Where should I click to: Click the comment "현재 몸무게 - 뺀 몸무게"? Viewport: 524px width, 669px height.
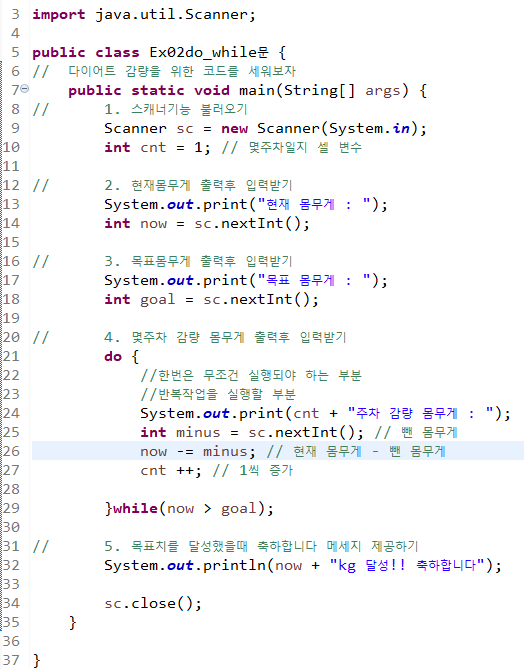370,451
